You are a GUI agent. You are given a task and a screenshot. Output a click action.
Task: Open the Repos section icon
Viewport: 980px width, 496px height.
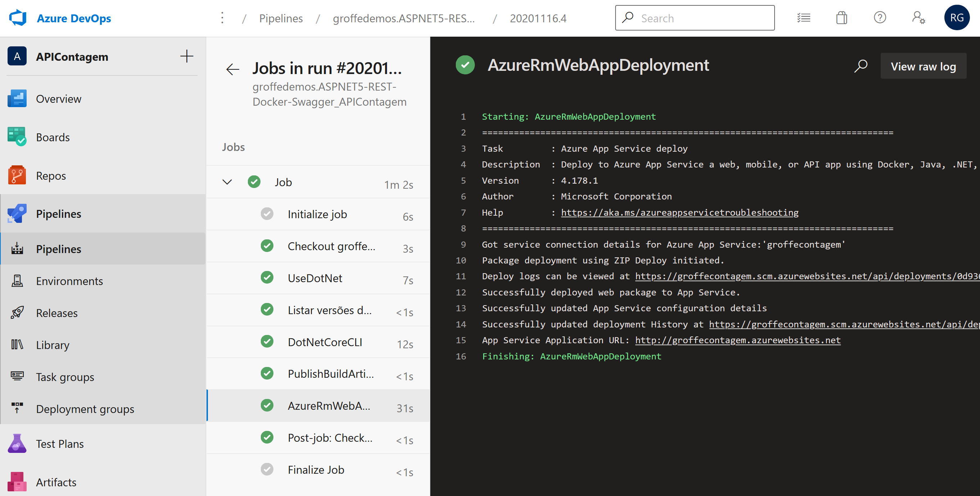(17, 176)
